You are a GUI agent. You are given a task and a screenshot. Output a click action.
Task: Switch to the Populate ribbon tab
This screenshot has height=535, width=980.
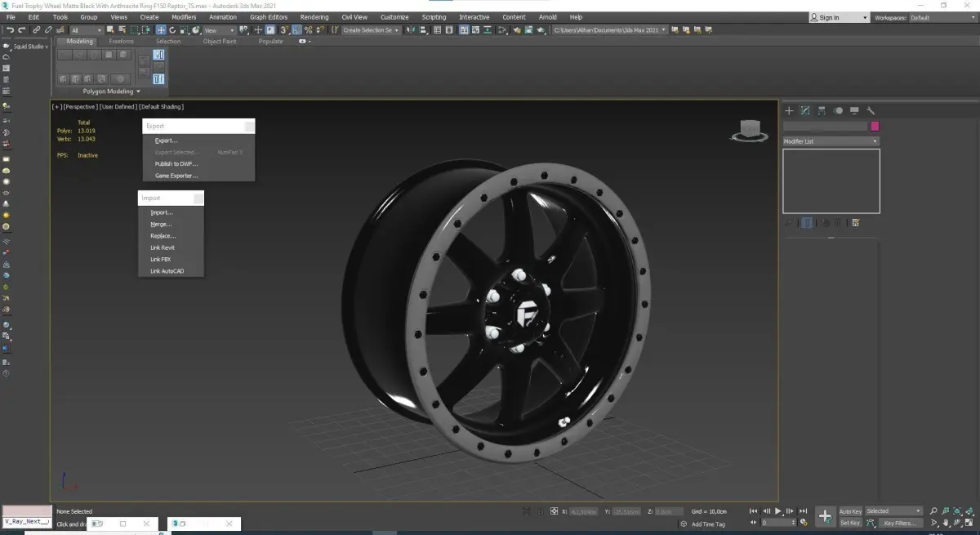270,42
